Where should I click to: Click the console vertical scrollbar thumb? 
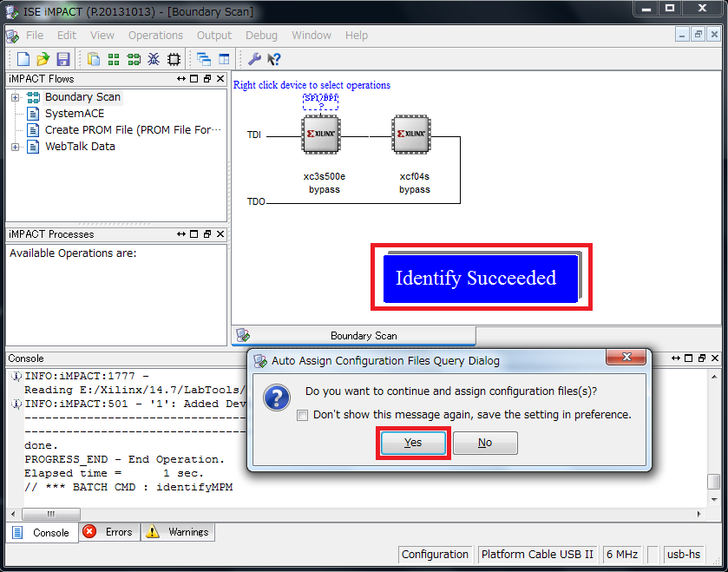pyautogui.click(x=714, y=482)
